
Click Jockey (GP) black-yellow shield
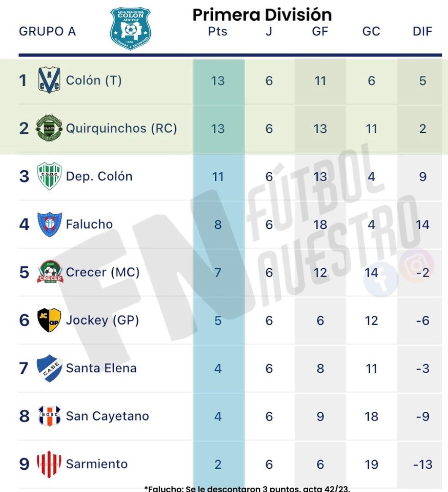(49, 320)
